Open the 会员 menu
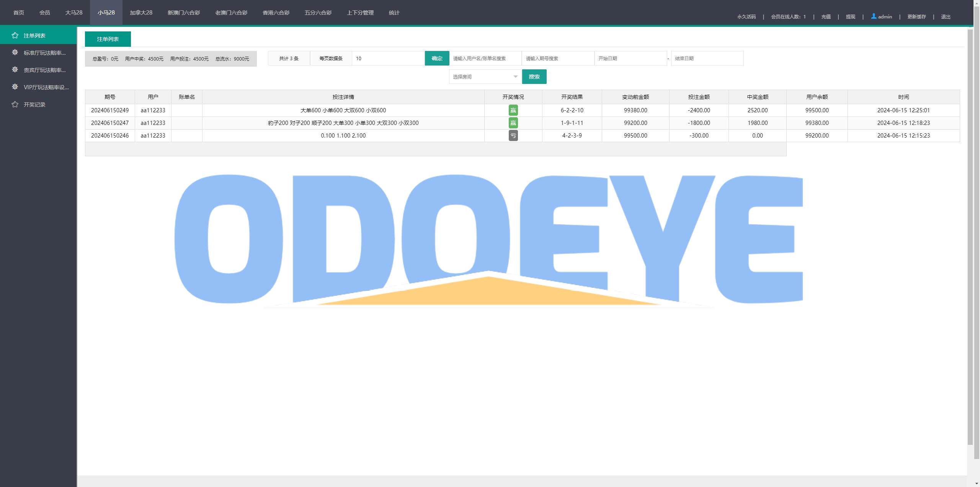Image resolution: width=980 pixels, height=487 pixels. tap(45, 13)
